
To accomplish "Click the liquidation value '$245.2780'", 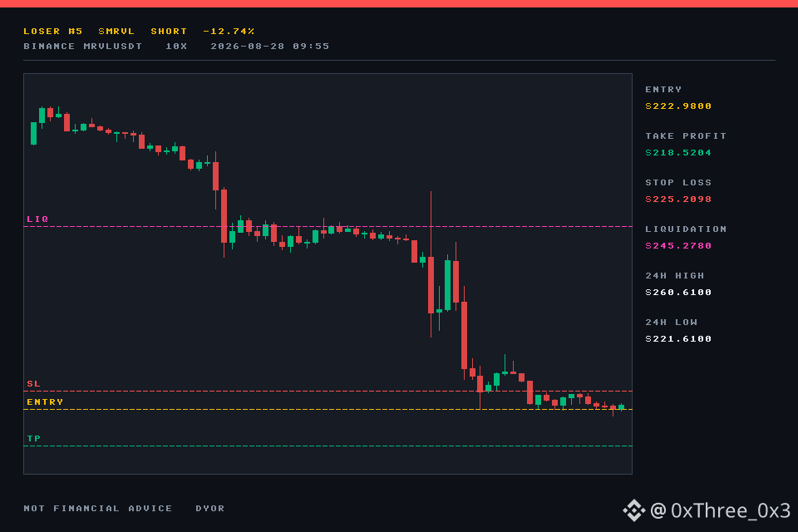I will [678, 246].
